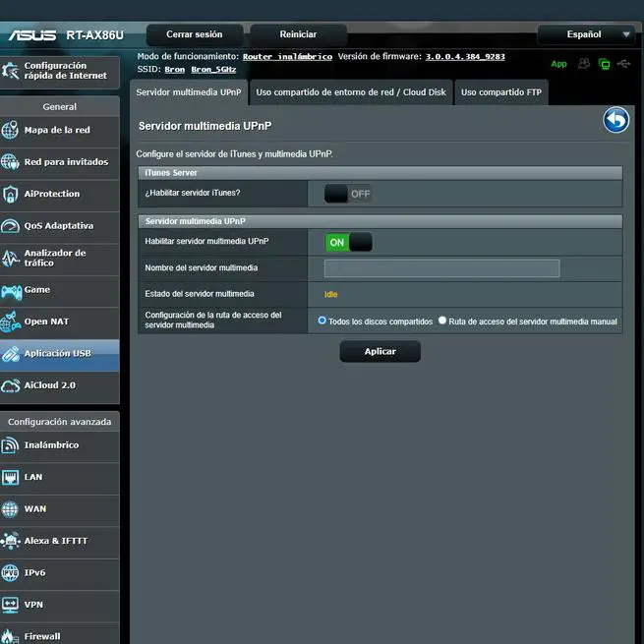Click the Bron SSID link

click(175, 70)
